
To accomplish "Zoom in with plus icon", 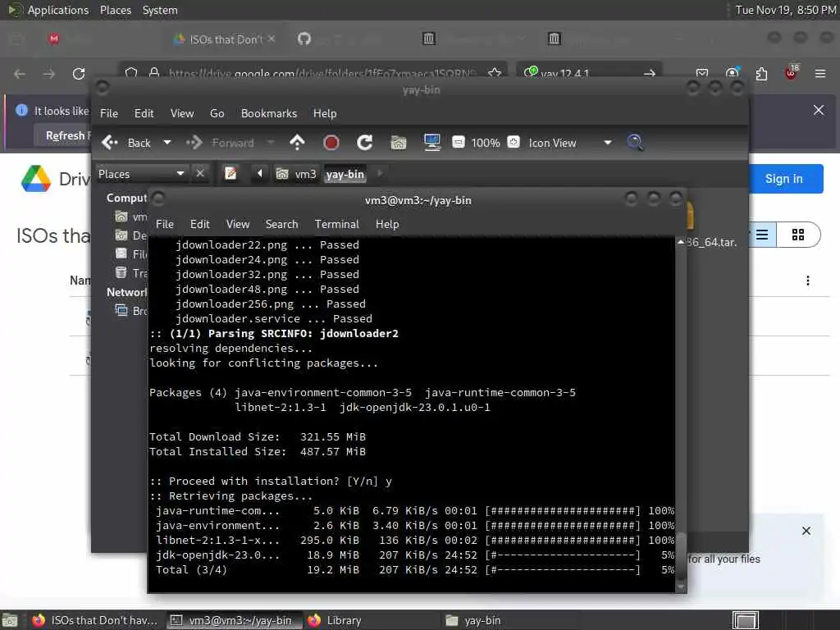I will [514, 142].
